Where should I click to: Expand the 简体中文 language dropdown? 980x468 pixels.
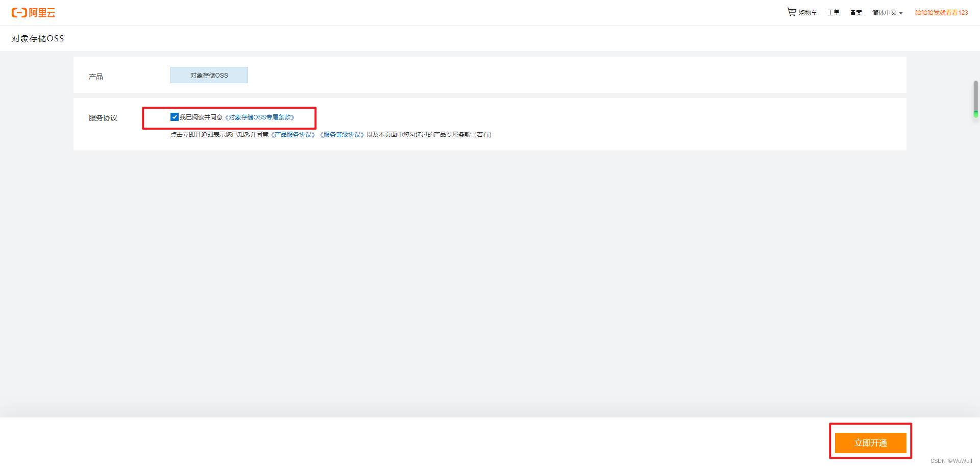[887, 13]
